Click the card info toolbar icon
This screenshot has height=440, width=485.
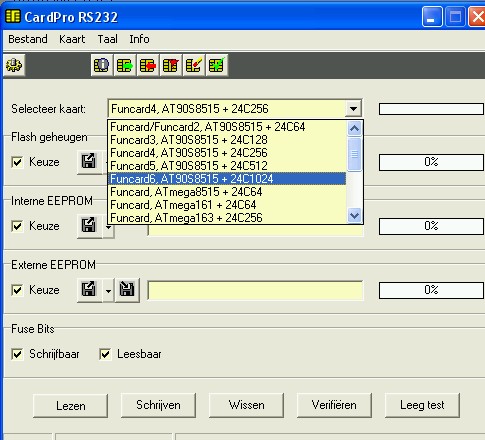102,65
